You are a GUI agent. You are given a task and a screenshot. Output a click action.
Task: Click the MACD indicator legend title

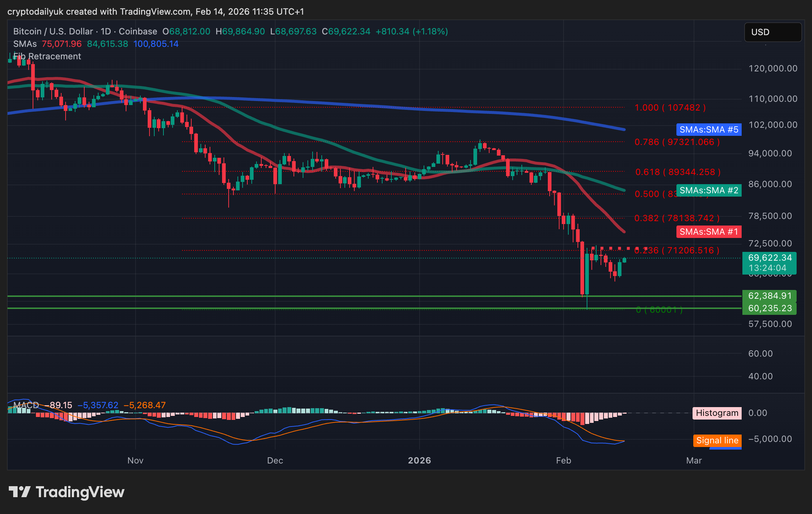click(26, 405)
